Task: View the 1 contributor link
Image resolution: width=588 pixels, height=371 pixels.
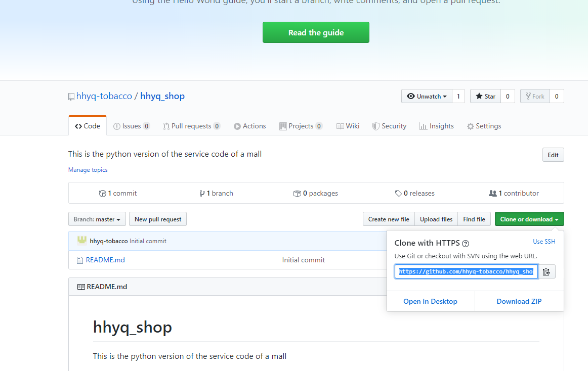Action: click(x=514, y=193)
